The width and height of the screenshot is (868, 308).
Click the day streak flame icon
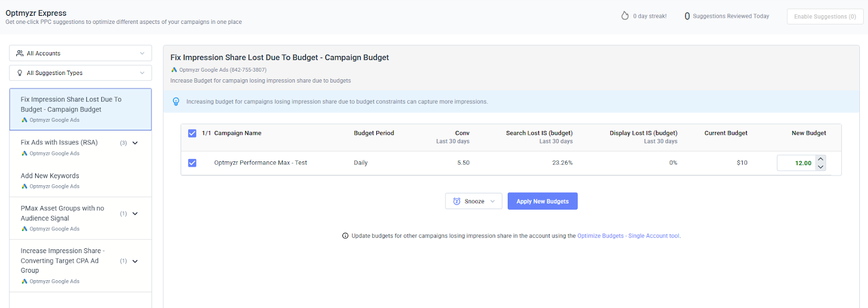point(625,16)
